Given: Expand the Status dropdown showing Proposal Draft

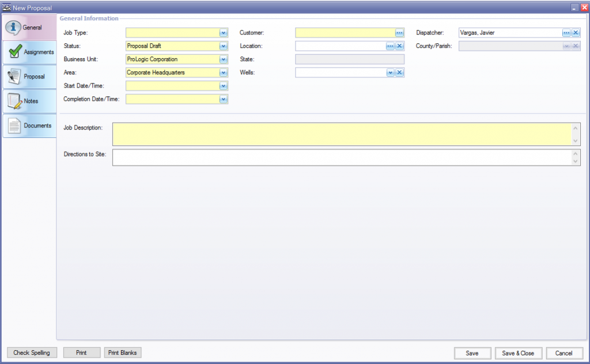Looking at the screenshot, I should pos(224,45).
